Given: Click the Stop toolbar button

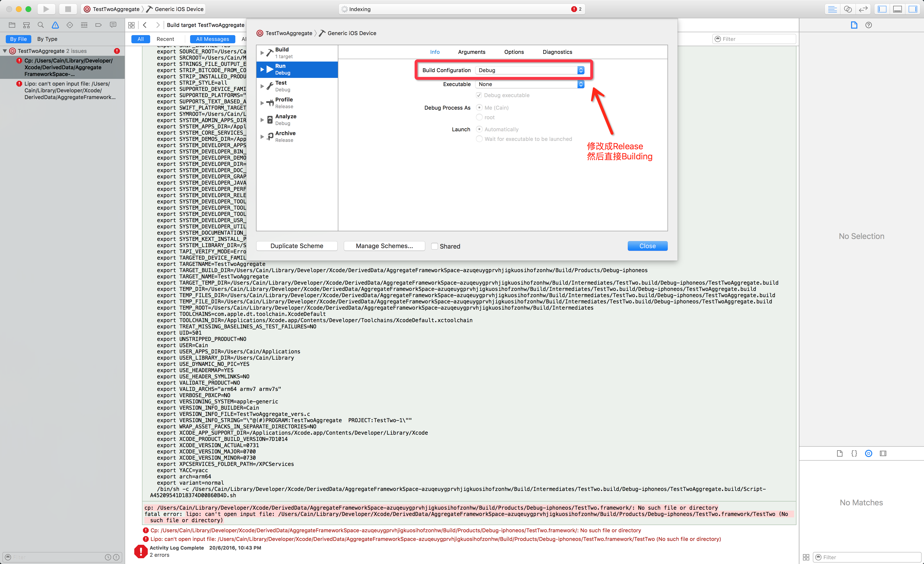Looking at the screenshot, I should tap(68, 9).
